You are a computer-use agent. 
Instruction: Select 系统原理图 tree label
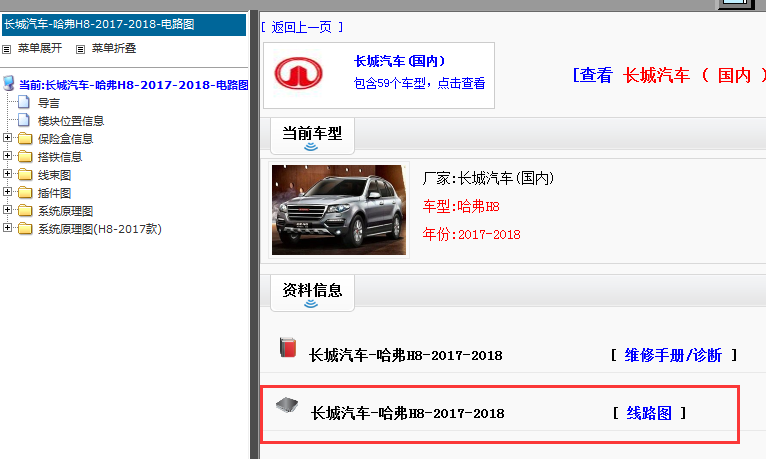(x=65, y=211)
